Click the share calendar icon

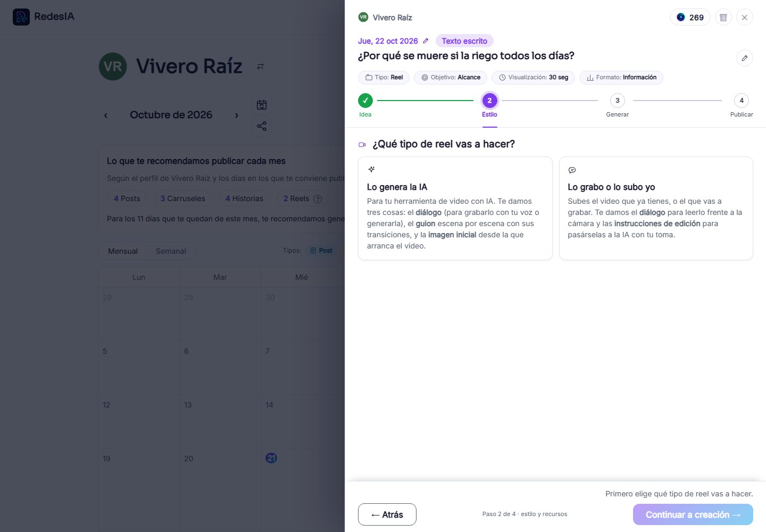[x=262, y=126]
